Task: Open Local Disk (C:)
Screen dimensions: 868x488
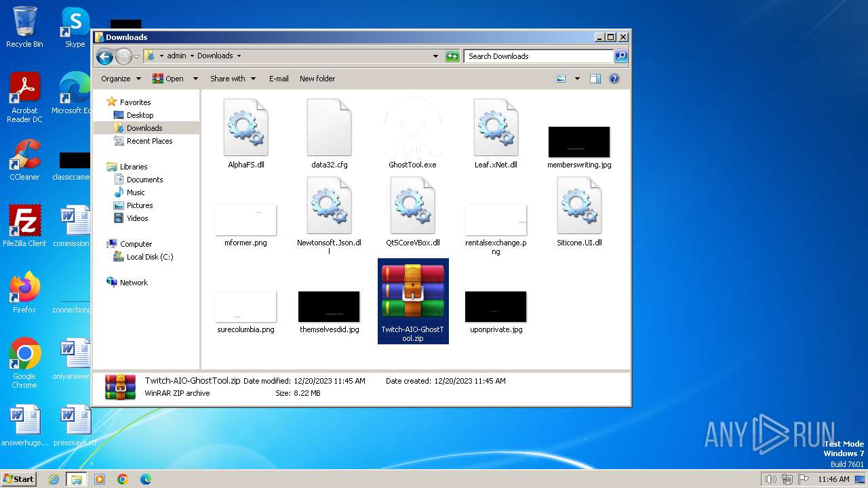Action: coord(149,257)
